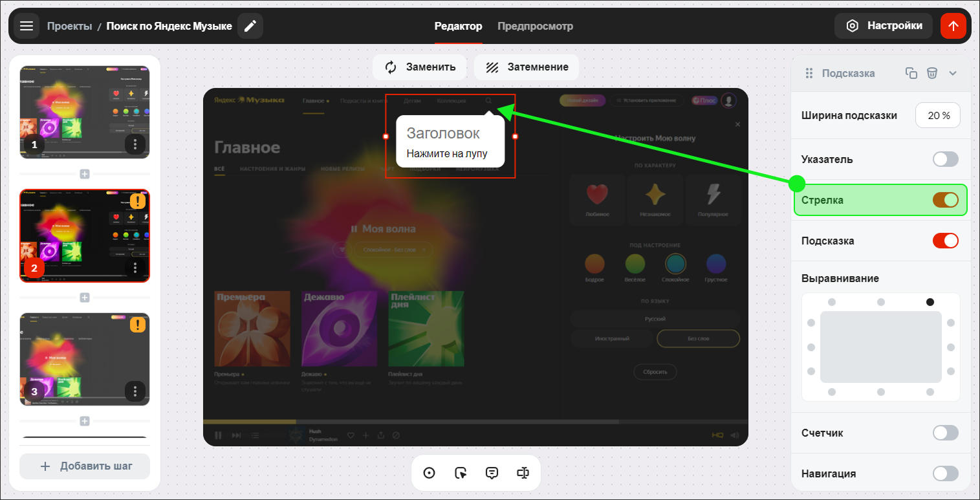
Task: Open three-dots menu on step 2 thumbnail
Action: 135,267
